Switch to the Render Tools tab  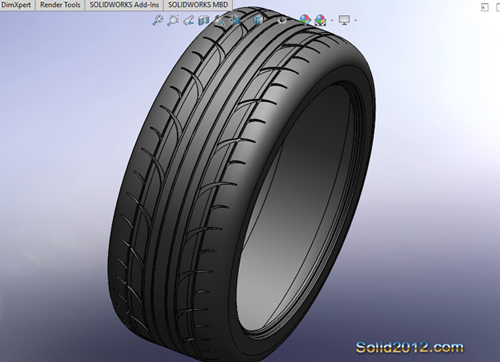coord(60,5)
